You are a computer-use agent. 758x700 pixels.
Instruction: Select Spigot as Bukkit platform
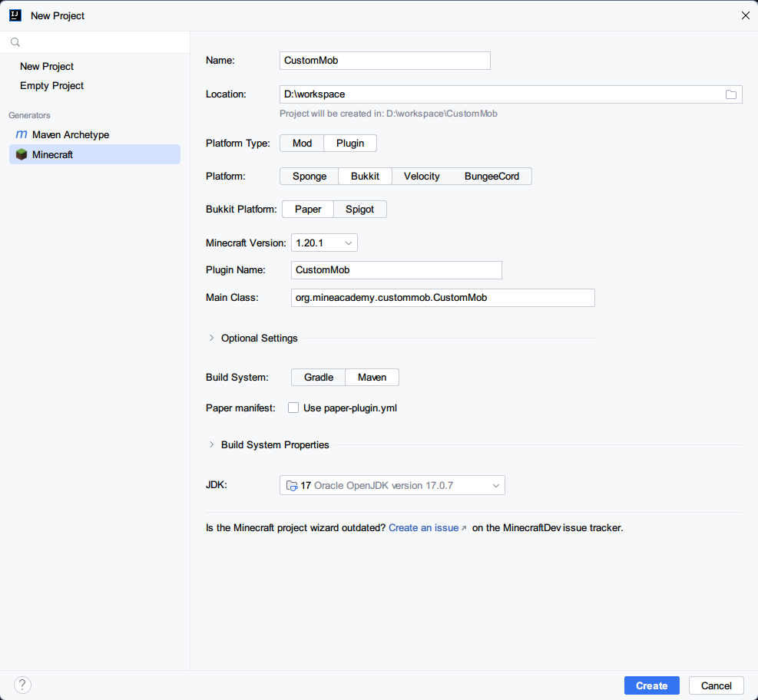(359, 210)
